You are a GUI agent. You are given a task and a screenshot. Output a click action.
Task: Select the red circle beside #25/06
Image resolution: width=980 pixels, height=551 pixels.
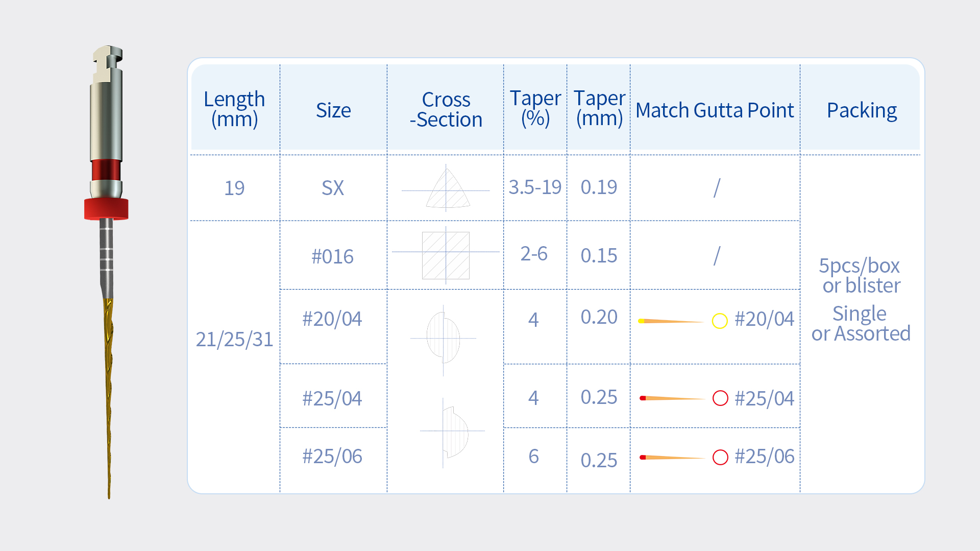pos(720,457)
